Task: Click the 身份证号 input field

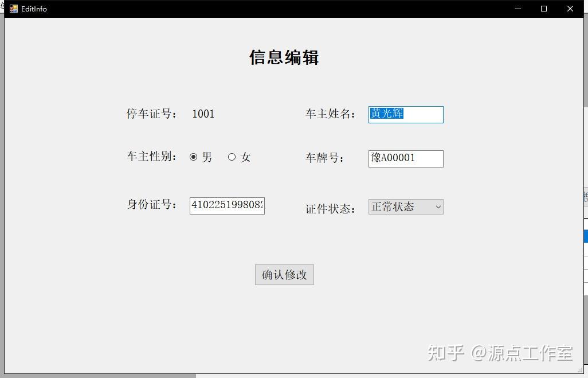Action: [227, 206]
